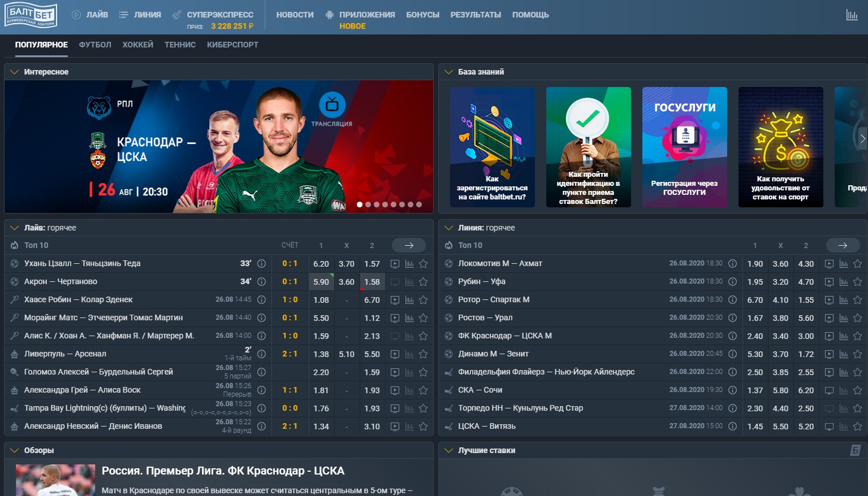
Task: Open stats icon for Динамо М — Зенит
Action: coord(844,354)
